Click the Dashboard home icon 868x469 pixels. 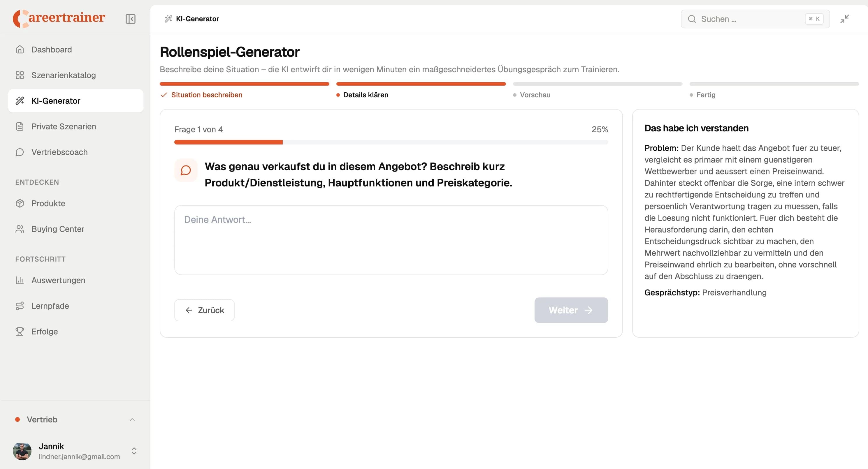point(20,50)
